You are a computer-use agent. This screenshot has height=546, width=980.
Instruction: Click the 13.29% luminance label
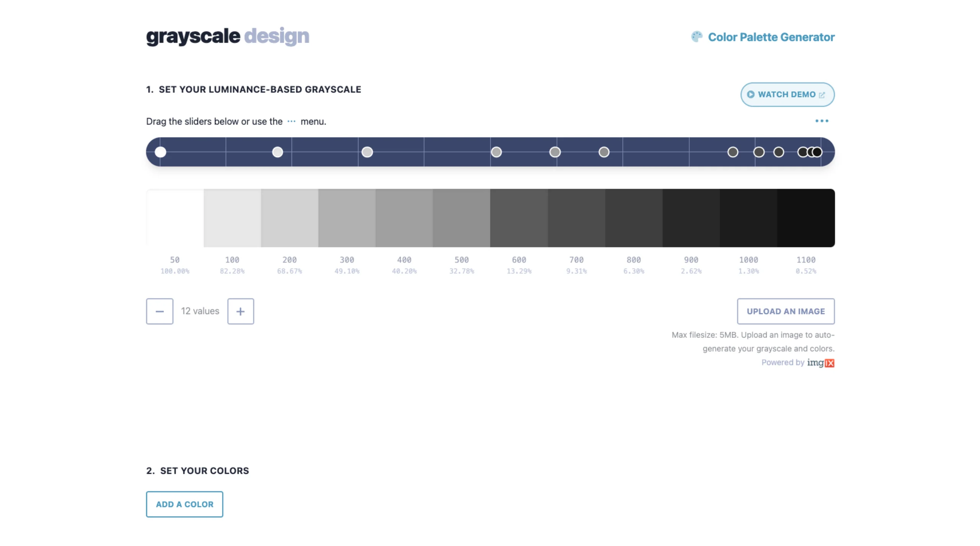tap(519, 271)
